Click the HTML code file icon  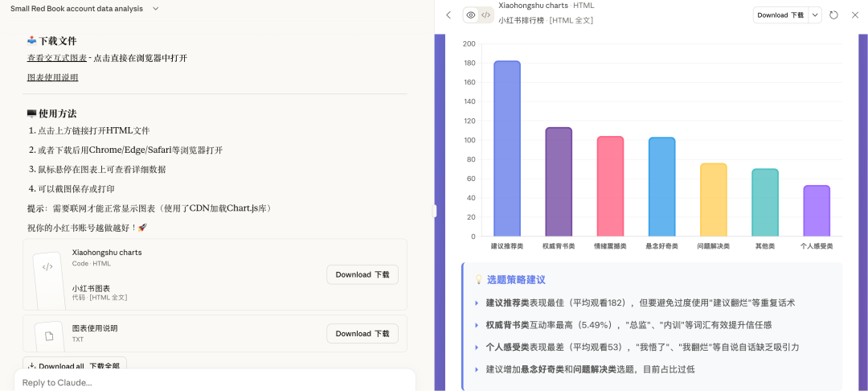[x=47, y=268]
